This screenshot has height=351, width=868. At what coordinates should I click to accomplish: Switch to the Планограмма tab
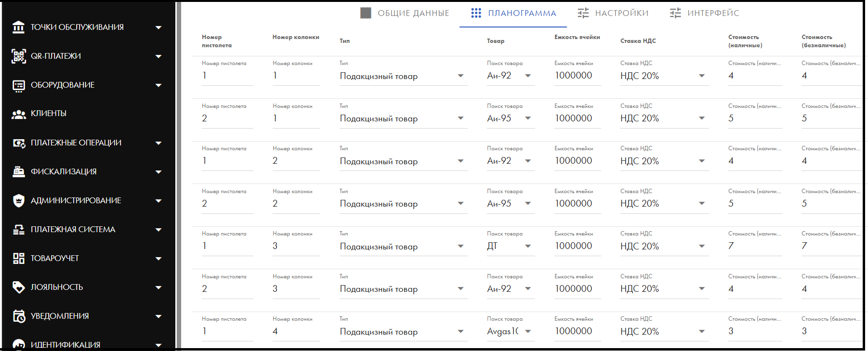tap(513, 13)
